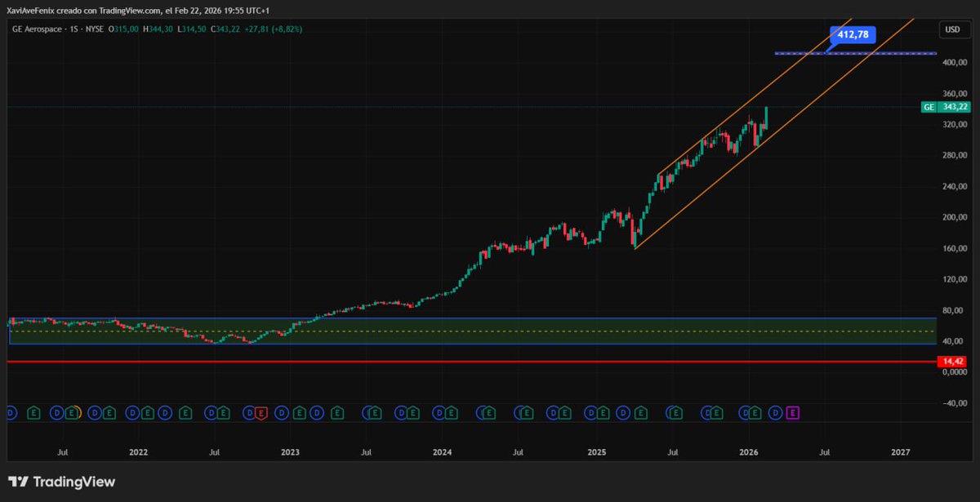Image resolution: width=980 pixels, height=502 pixels.
Task: Click the 2025 label on the time axis
Action: [596, 451]
